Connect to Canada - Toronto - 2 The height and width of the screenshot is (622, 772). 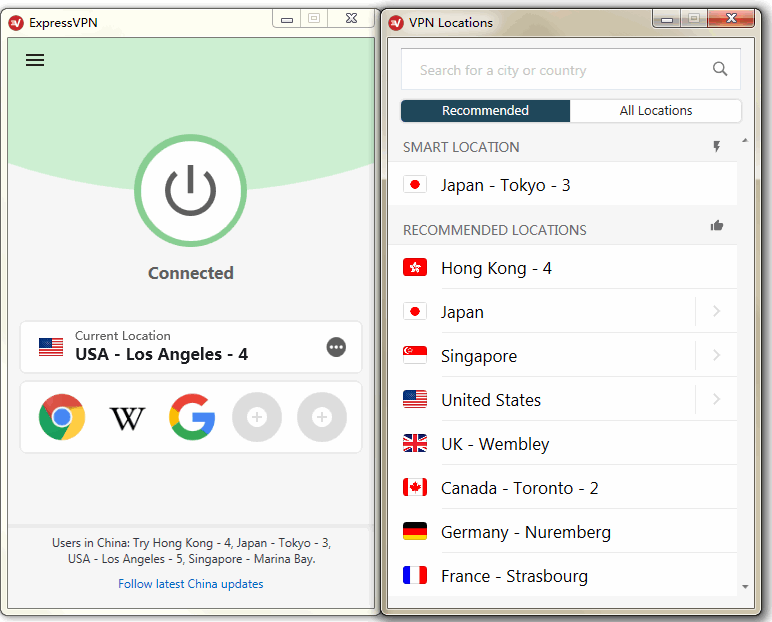point(563,488)
